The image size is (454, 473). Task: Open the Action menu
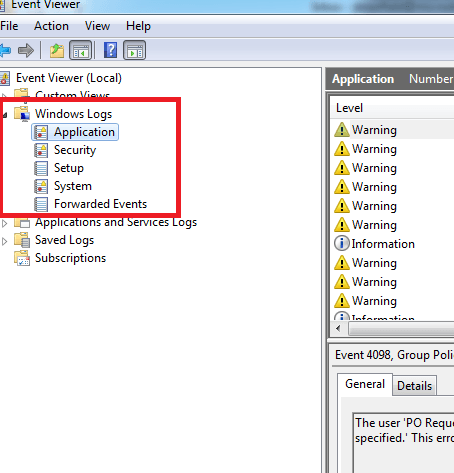51,26
